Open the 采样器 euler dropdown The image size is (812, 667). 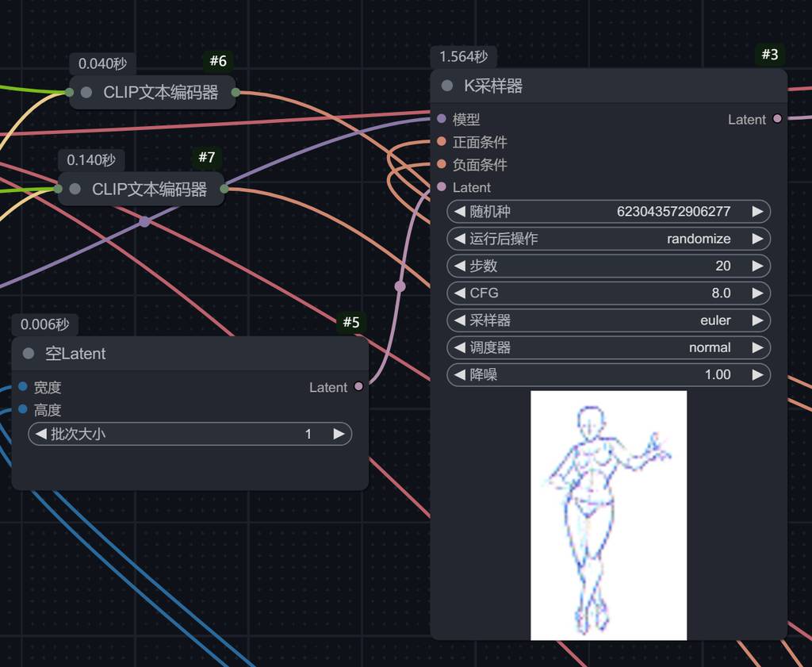[608, 320]
